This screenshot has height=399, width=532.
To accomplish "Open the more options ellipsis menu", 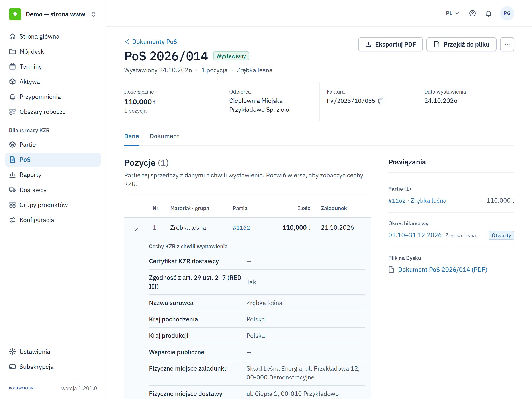I will [507, 44].
